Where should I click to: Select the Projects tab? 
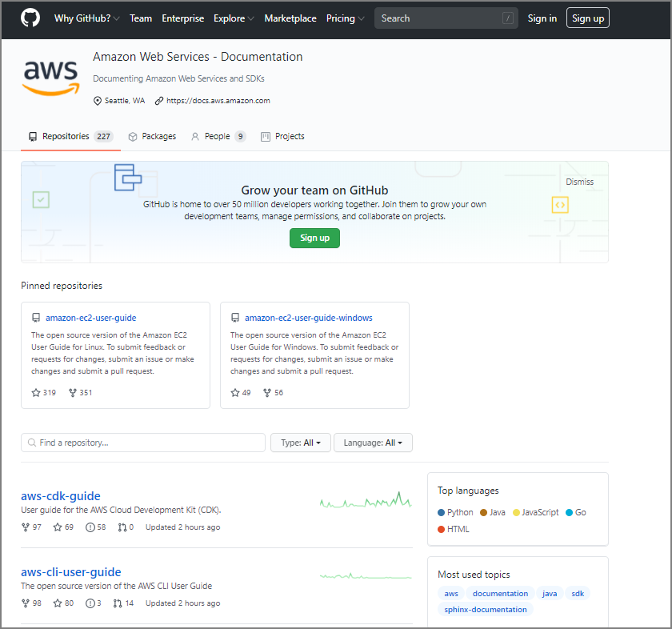pos(282,137)
